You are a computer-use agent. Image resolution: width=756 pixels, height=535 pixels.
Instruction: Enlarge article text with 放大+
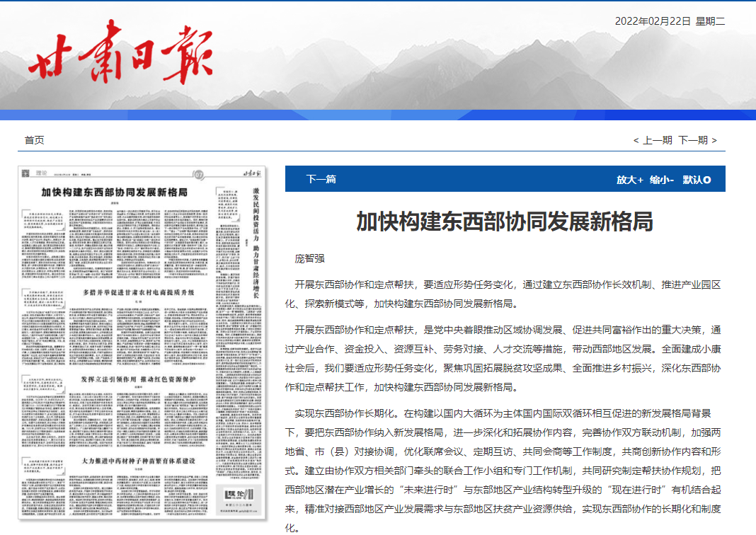pyautogui.click(x=630, y=180)
